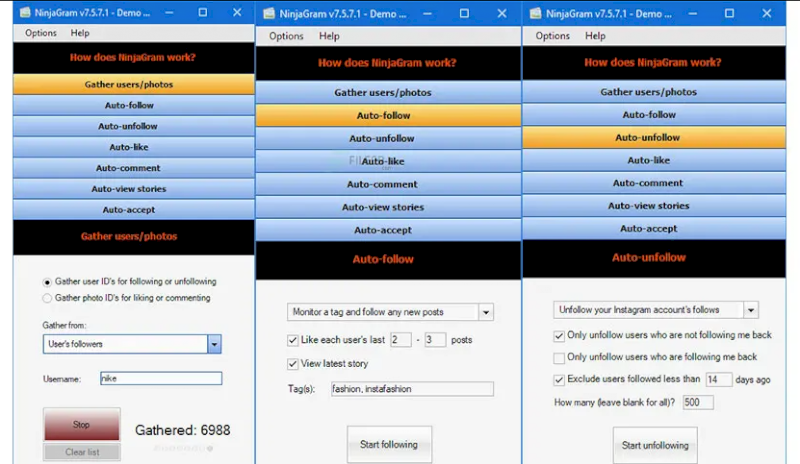800x464 pixels.
Task: Select Auto-like tab in middle window
Action: coord(388,161)
